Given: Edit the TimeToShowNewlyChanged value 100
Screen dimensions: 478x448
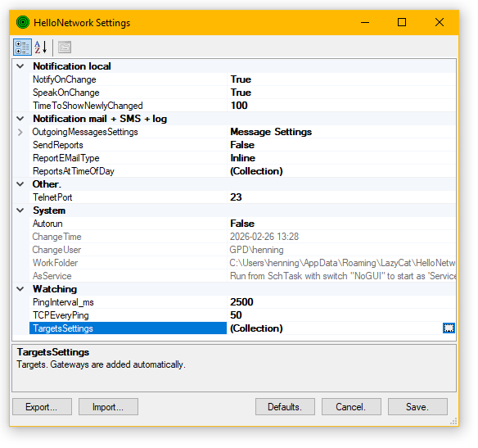Looking at the screenshot, I should (239, 106).
